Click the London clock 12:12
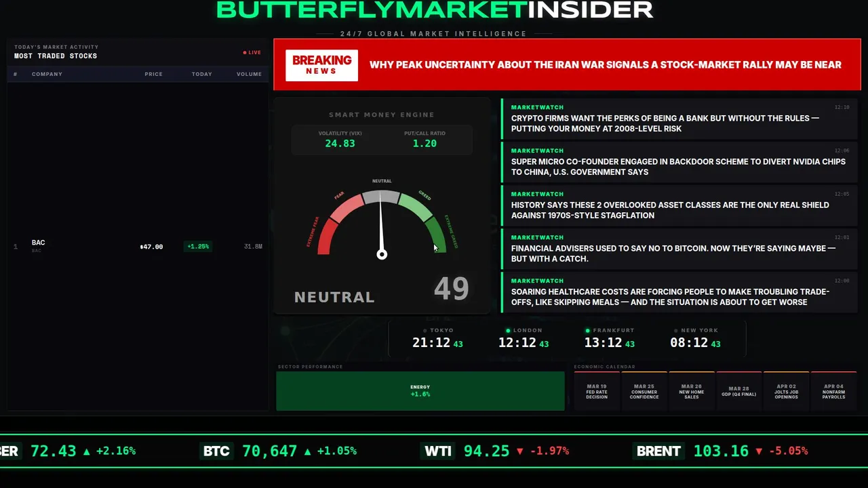 coord(517,343)
